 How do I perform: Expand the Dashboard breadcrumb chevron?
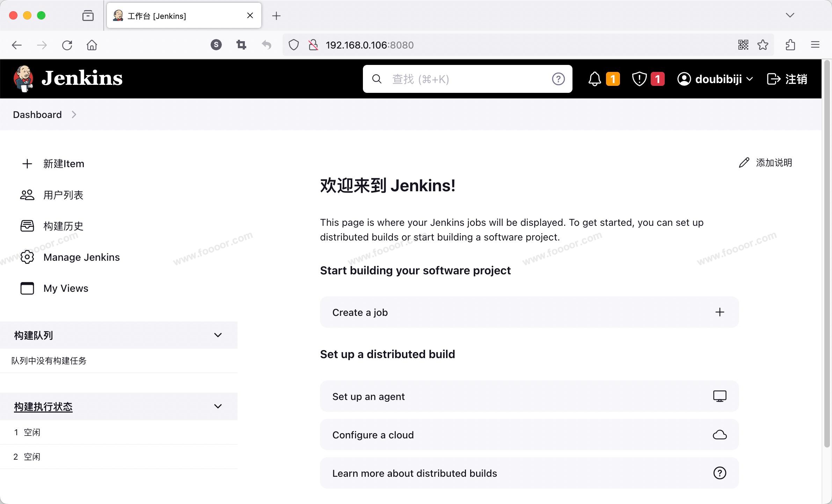click(74, 114)
